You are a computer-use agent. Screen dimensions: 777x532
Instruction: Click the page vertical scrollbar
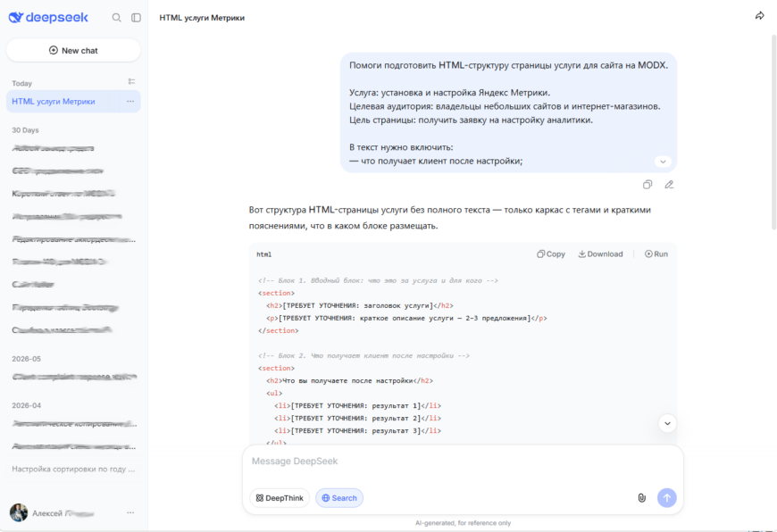tap(773, 133)
